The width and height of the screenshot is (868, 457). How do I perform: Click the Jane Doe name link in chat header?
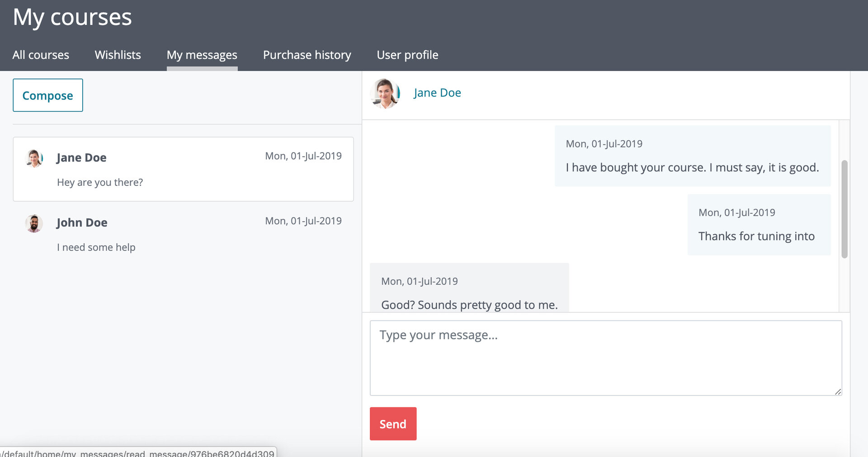(x=437, y=93)
